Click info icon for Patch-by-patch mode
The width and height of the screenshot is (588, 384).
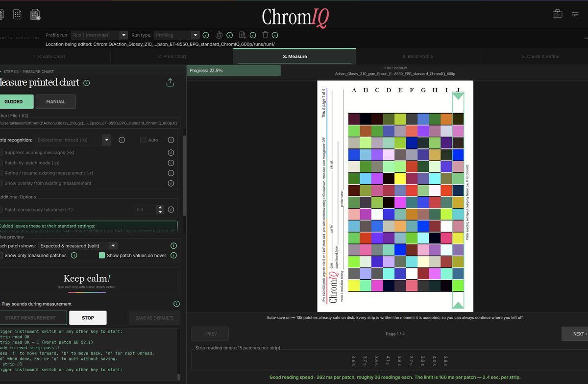pyautogui.click(x=171, y=163)
